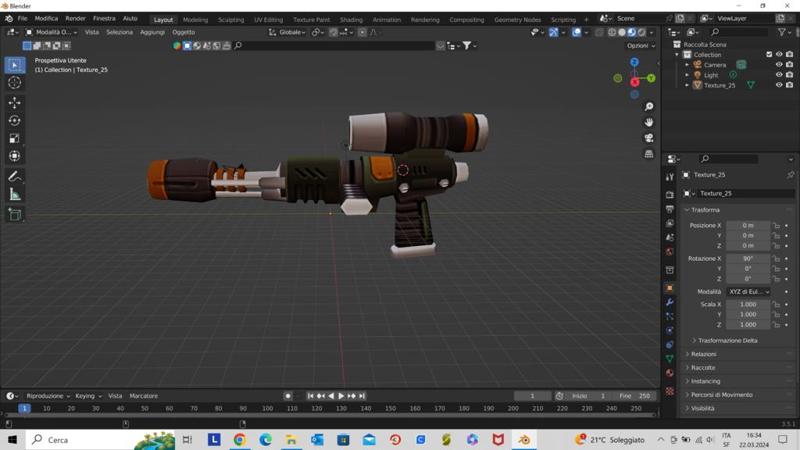Toggle the Scale Z lock icon

click(776, 324)
